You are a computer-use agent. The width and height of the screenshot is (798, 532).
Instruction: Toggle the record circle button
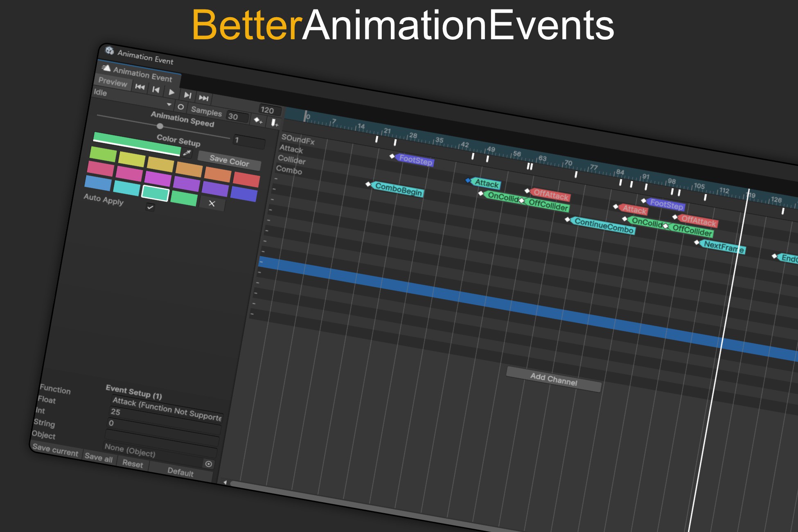[180, 107]
